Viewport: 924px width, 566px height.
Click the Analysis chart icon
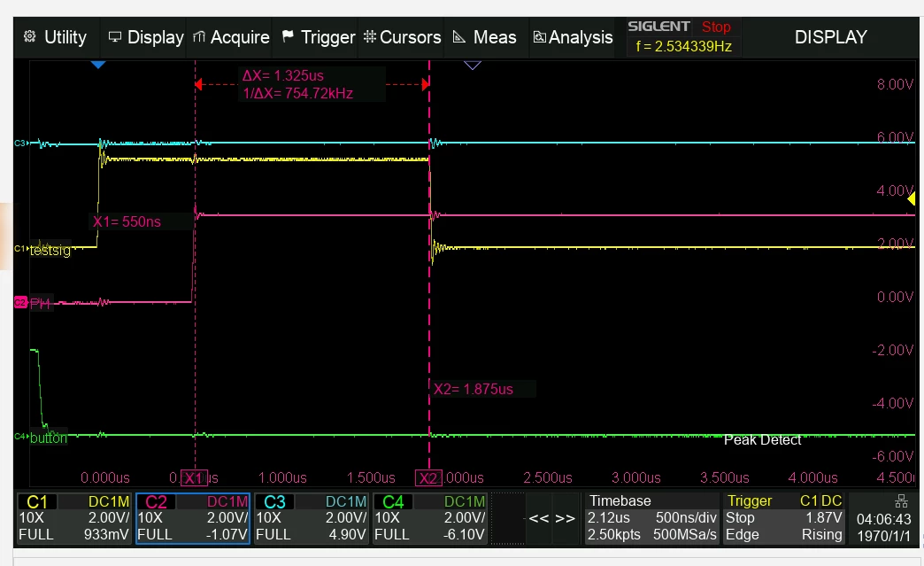pos(539,37)
